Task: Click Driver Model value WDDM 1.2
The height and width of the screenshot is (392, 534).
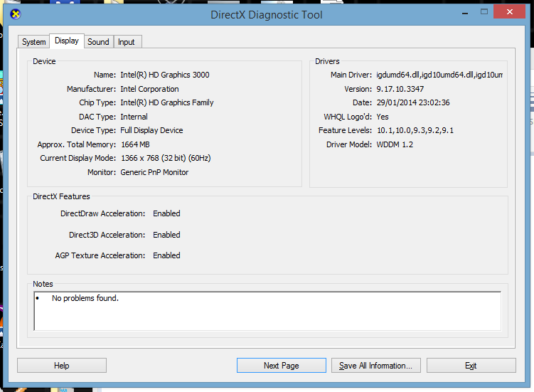Action: click(x=395, y=144)
